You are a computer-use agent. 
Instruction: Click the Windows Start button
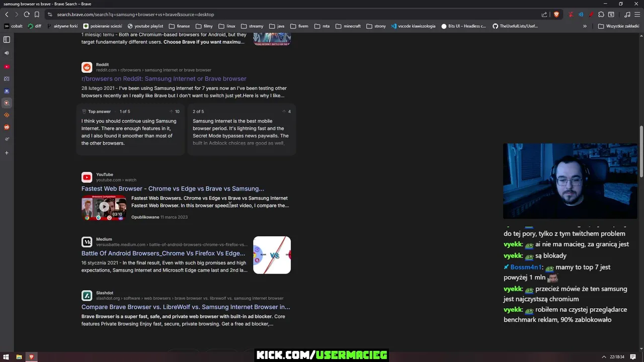7,357
